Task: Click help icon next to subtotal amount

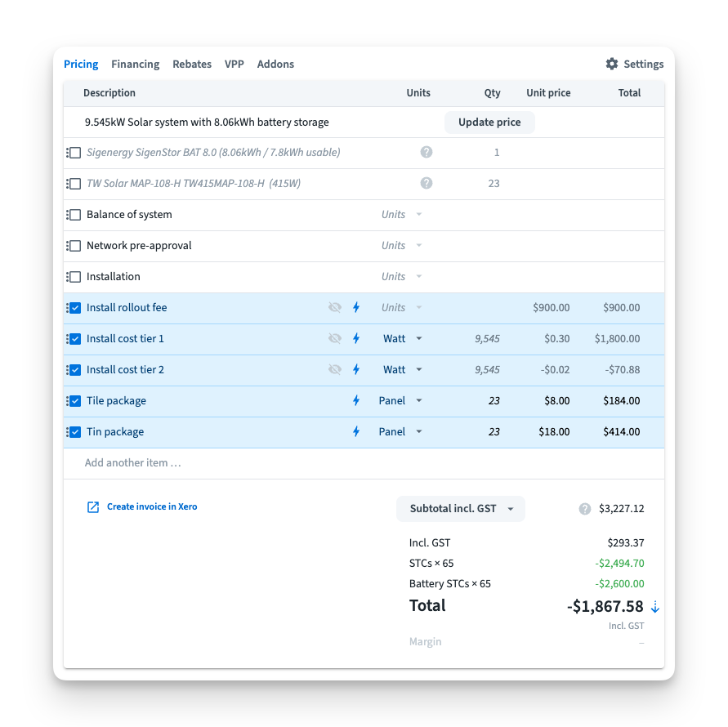Action: pos(584,509)
